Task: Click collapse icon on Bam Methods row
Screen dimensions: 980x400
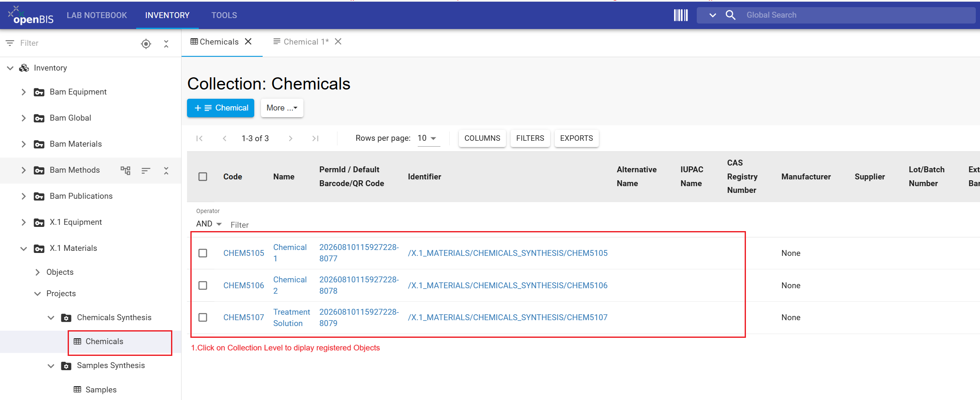Action: (x=166, y=170)
